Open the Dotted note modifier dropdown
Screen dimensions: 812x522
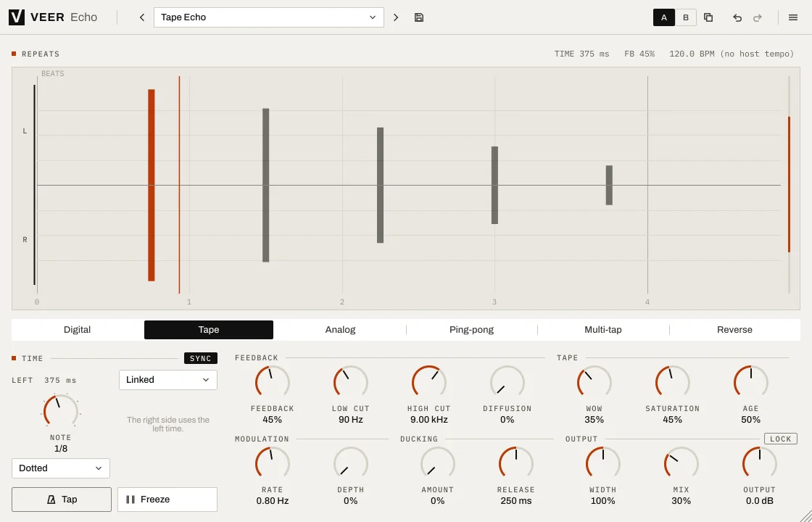(x=61, y=468)
